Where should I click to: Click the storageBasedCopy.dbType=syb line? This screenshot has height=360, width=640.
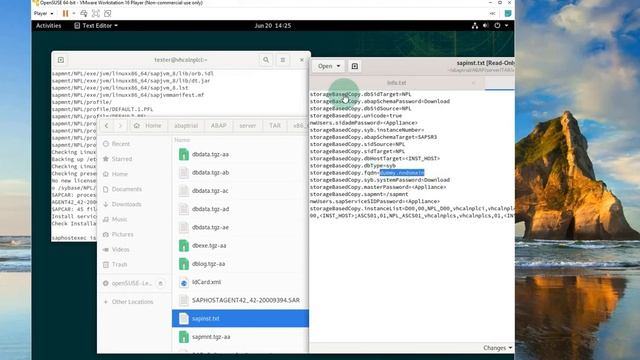(x=353, y=166)
